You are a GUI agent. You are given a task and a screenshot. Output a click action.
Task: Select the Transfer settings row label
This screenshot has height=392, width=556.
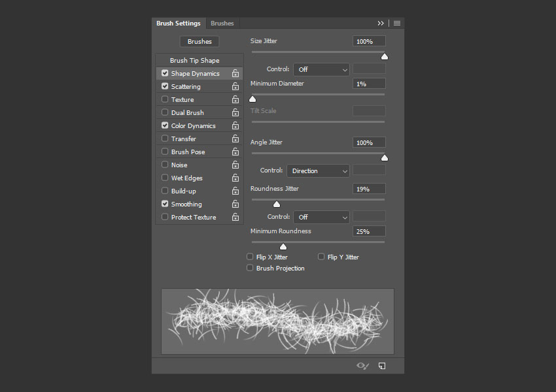point(183,139)
